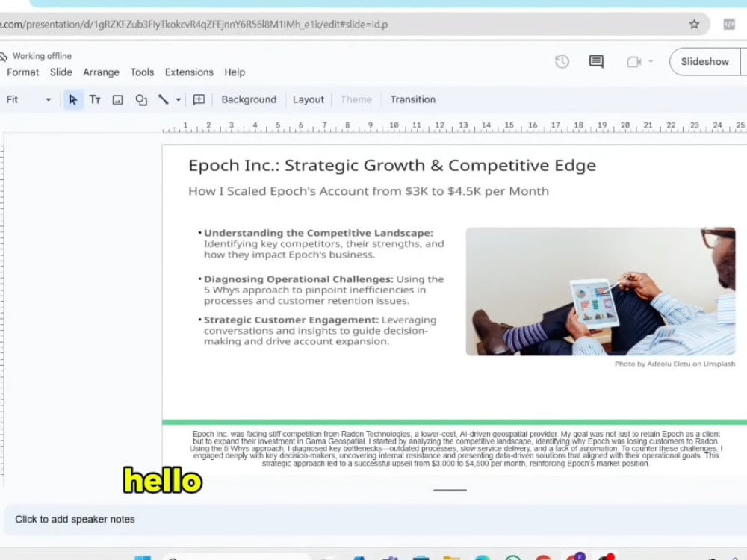Click the Add comment toolbar icon

tap(199, 99)
